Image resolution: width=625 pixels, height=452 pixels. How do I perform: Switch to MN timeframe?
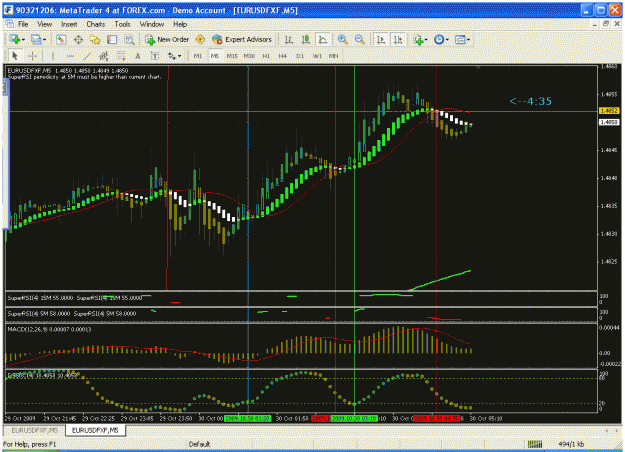tap(334, 56)
